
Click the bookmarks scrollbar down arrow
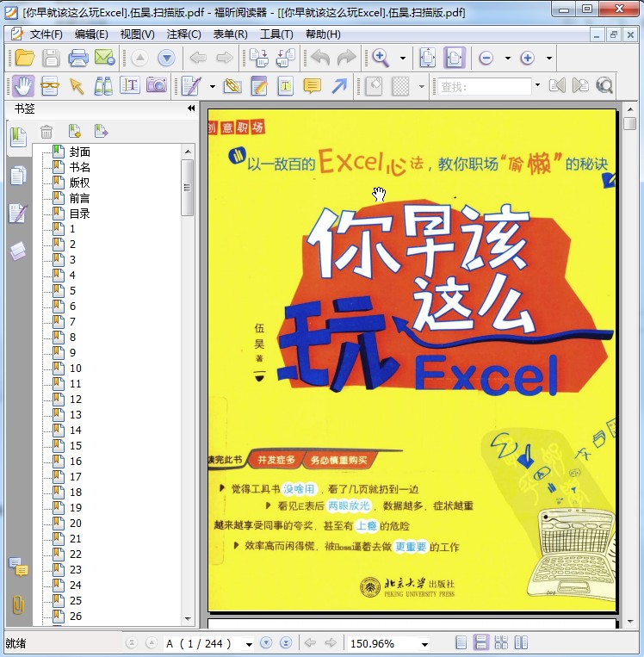[188, 618]
